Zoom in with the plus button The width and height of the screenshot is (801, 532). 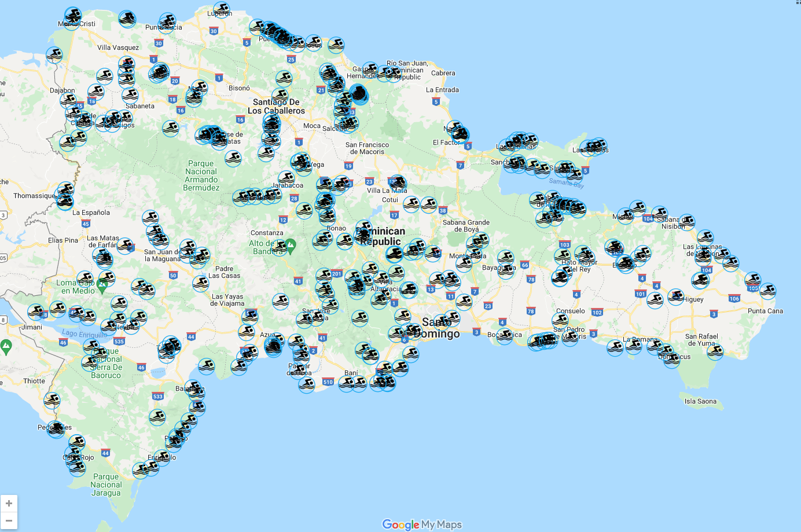[9, 503]
